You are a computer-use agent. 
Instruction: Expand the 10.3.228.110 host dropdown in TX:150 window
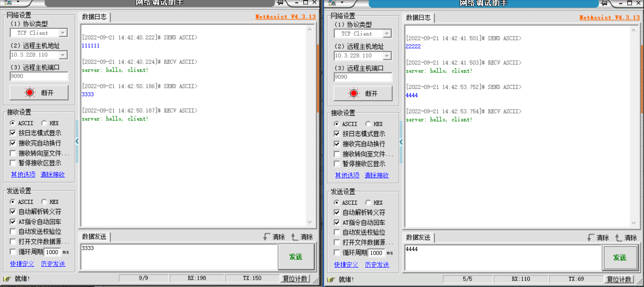click(63, 55)
